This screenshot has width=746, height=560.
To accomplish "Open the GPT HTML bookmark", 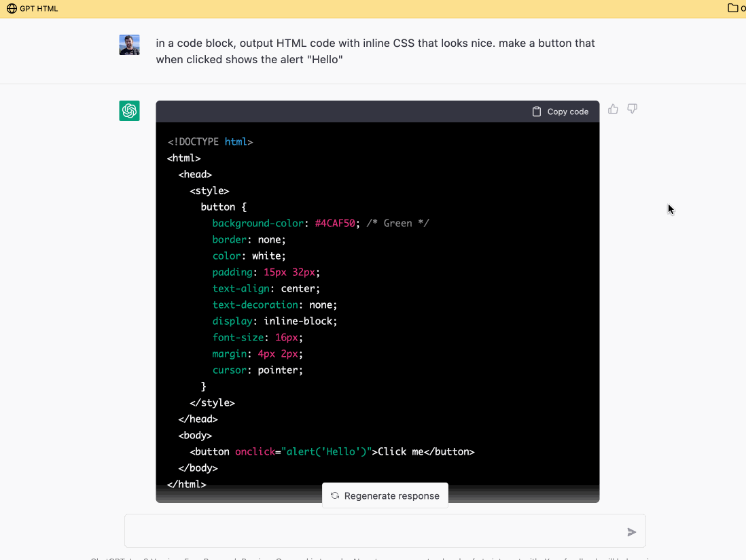I will [x=33, y=9].
